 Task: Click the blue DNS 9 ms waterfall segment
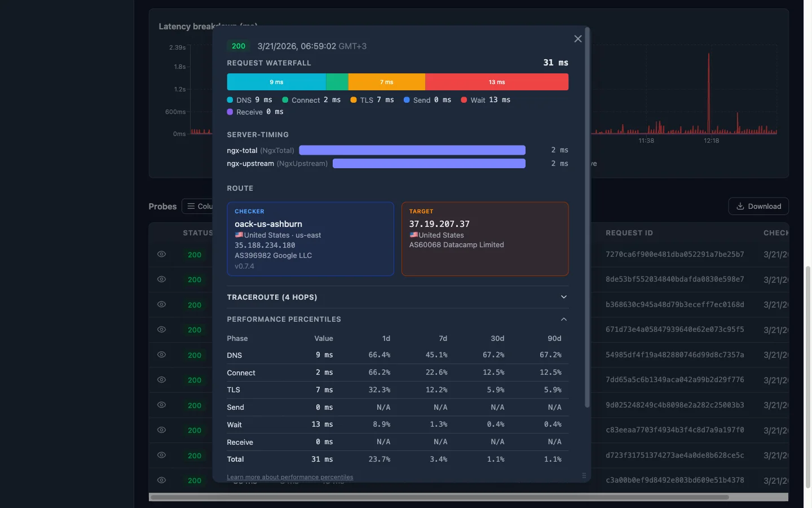click(276, 82)
